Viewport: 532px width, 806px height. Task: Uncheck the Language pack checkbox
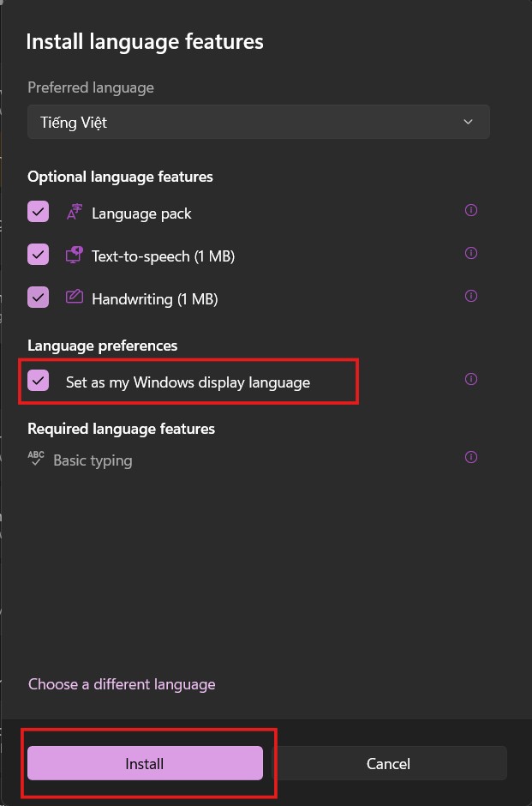[x=38, y=211]
